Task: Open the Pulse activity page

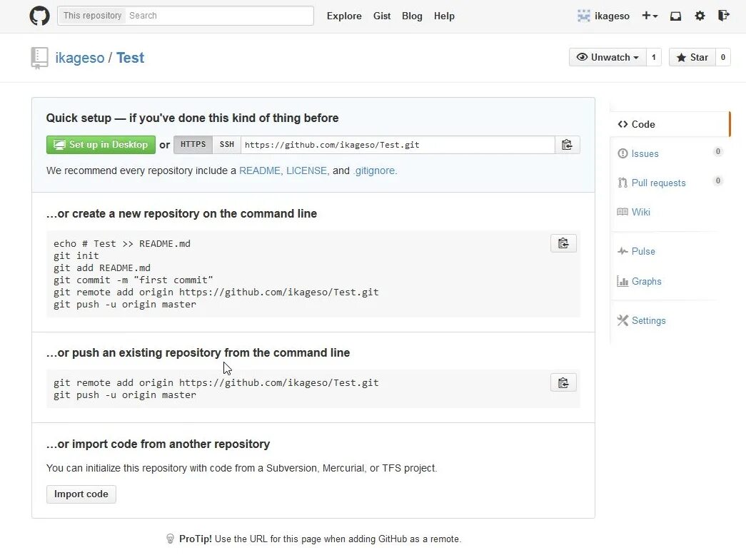Action: (x=642, y=251)
